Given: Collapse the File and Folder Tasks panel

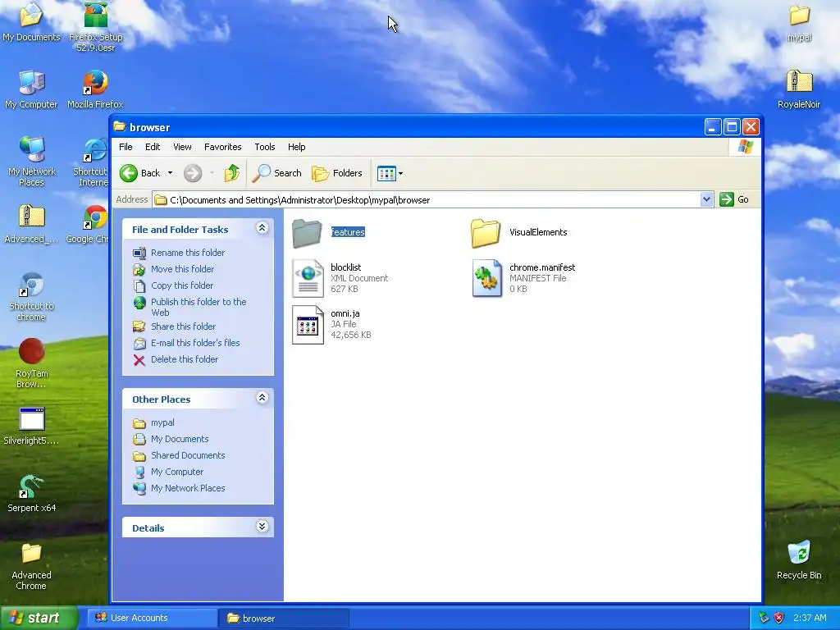Looking at the screenshot, I should 262,228.
